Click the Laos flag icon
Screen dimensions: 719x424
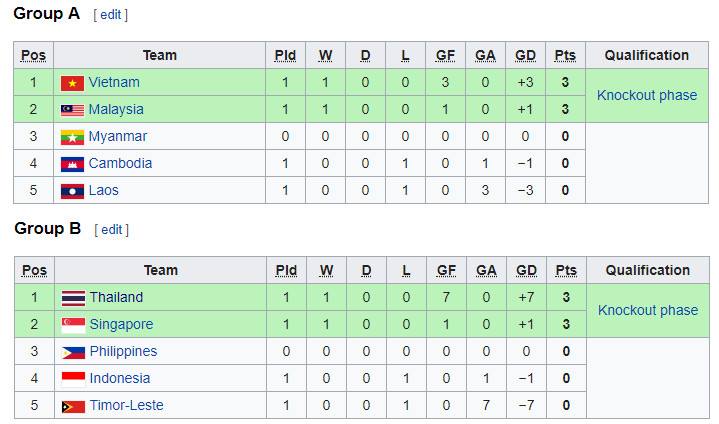click(x=72, y=191)
